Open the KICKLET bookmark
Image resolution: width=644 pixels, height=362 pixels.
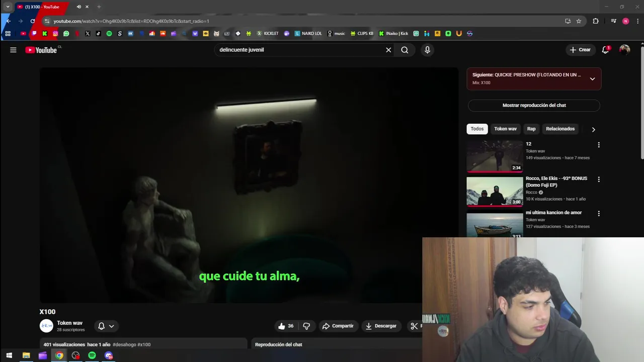268,34
